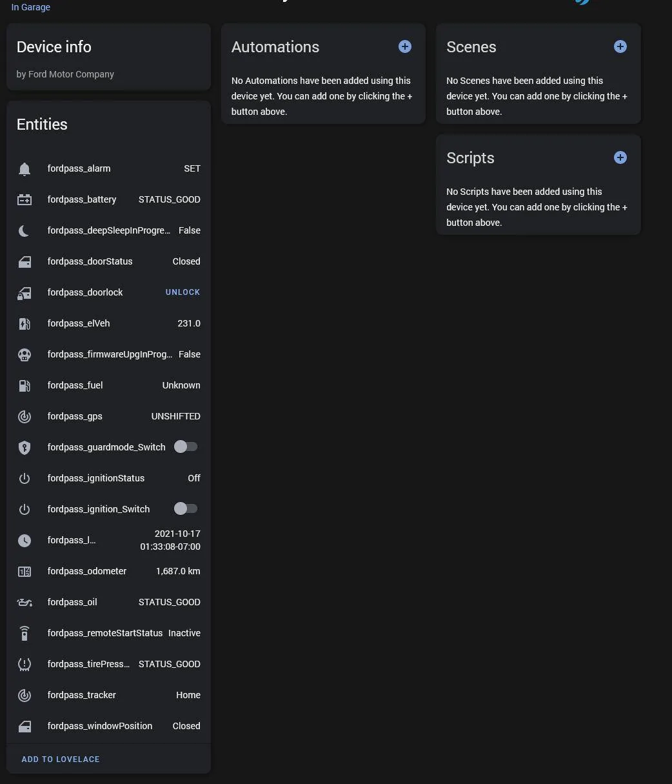Click the Unknown fuel value

pyautogui.click(x=181, y=385)
